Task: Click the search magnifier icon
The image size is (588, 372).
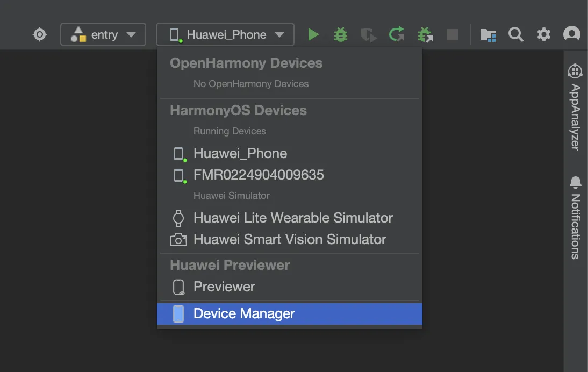Action: [x=516, y=35]
